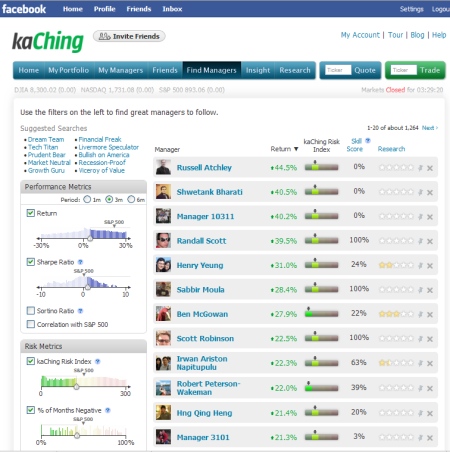450x452 pixels.
Task: Click the pin icon in Russell Atchley's row
Action: (420, 168)
